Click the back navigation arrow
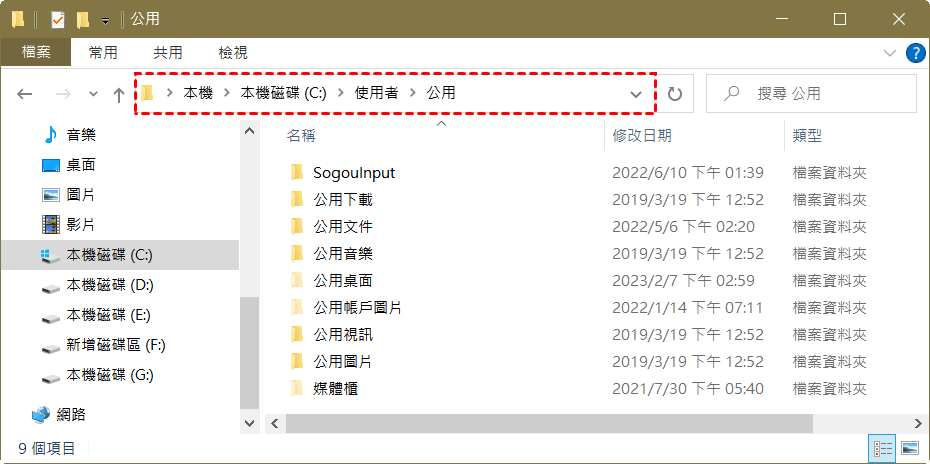This screenshot has height=464, width=930. [x=24, y=94]
